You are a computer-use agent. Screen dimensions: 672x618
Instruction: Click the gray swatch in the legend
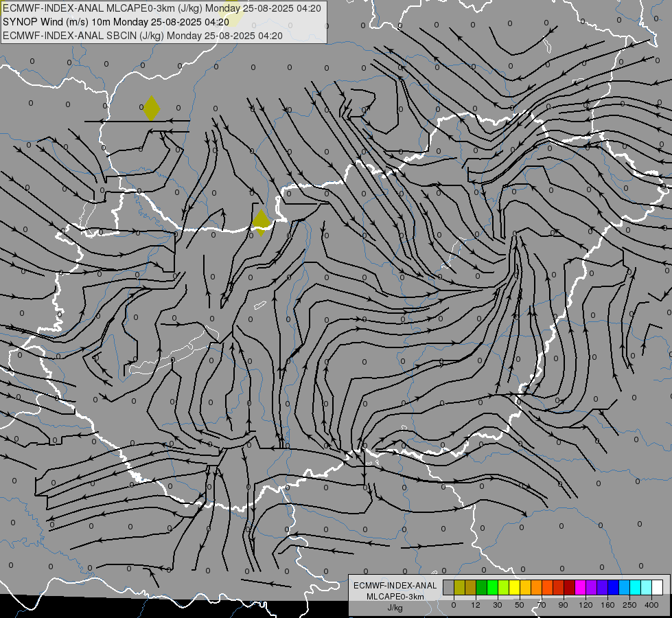pyautogui.click(x=449, y=588)
